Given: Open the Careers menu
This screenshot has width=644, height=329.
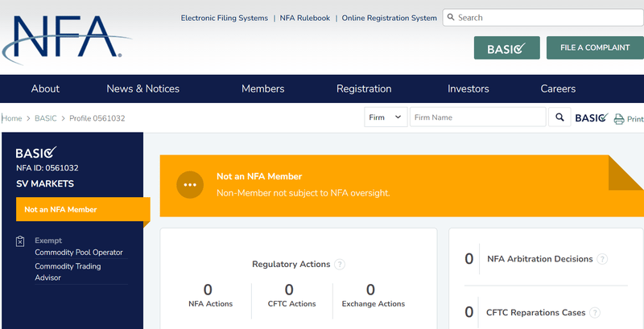Looking at the screenshot, I should click(x=558, y=88).
